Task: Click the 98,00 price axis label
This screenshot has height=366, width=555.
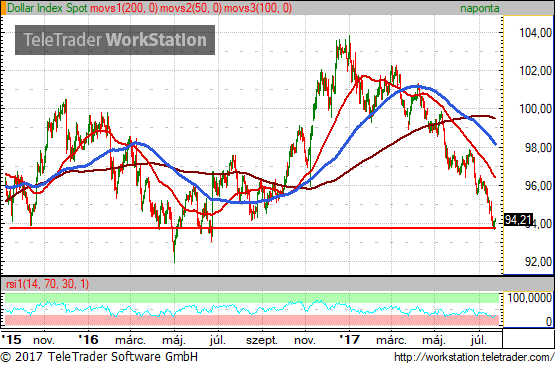Action: click(538, 148)
